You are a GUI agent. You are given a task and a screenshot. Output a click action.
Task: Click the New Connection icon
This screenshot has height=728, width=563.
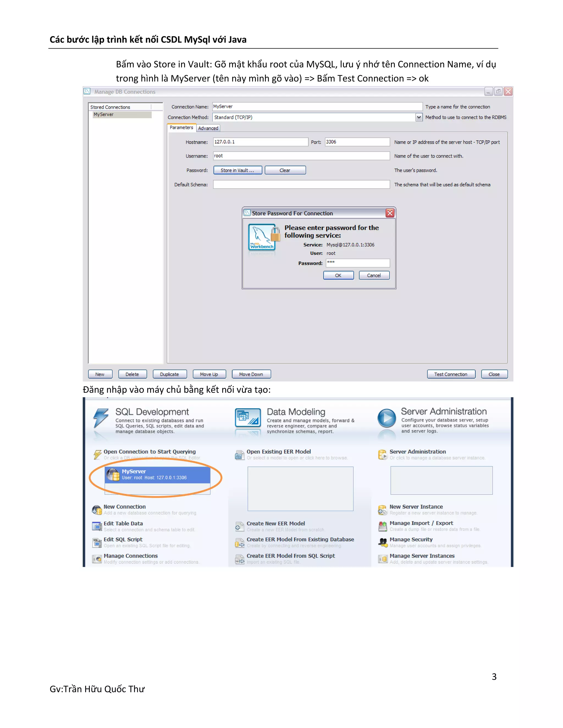coord(97,510)
